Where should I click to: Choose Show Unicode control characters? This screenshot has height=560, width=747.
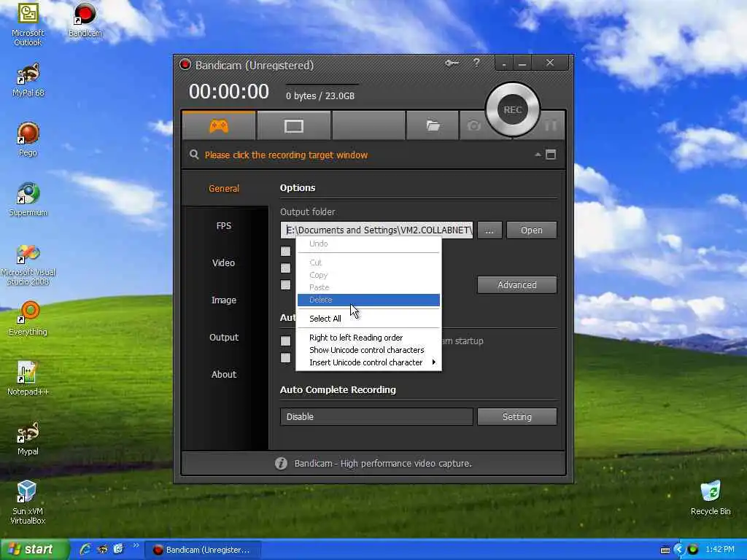[x=368, y=350]
